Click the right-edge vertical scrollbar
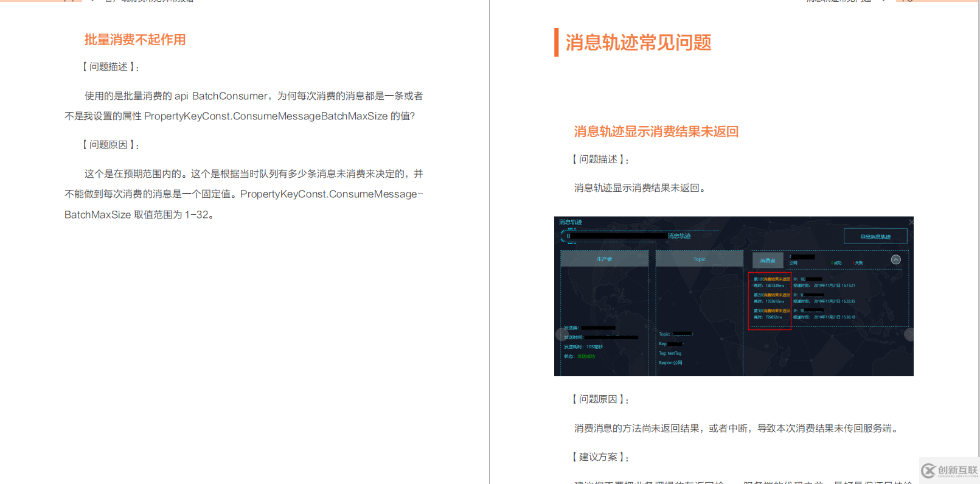 (x=978, y=244)
